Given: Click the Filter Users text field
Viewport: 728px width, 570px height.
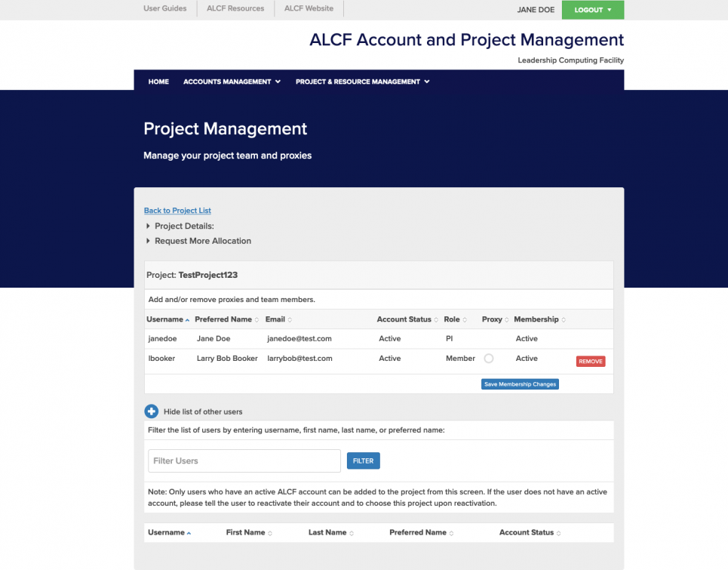Looking at the screenshot, I should (244, 461).
